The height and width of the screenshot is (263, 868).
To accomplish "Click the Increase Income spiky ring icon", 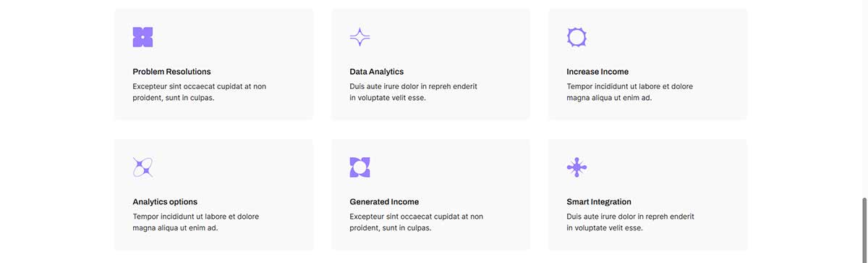I will [x=576, y=37].
